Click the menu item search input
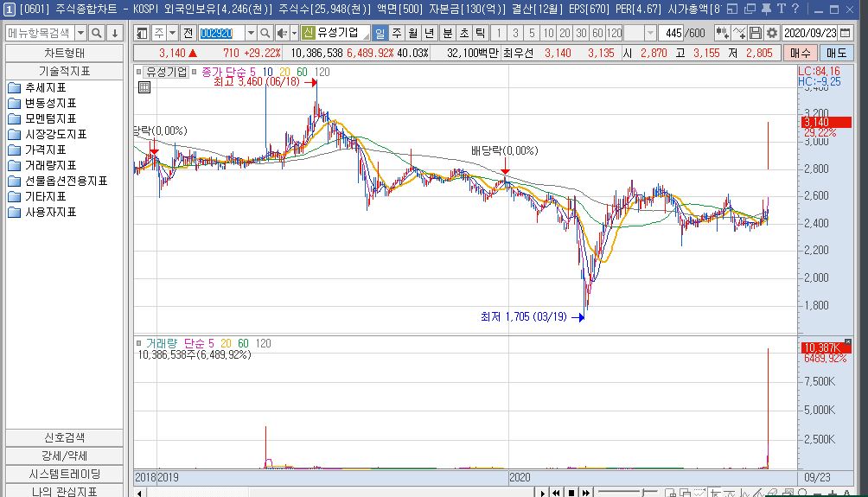The image size is (868, 497). [x=40, y=33]
